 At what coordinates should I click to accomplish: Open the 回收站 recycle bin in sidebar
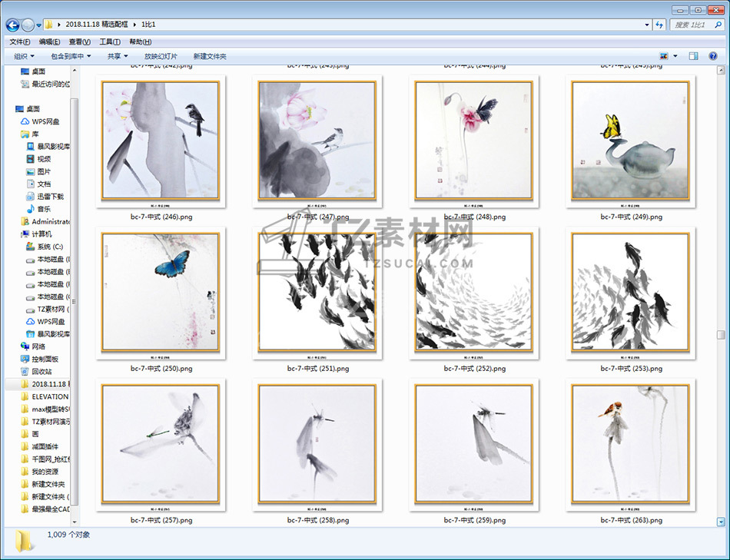click(41, 371)
